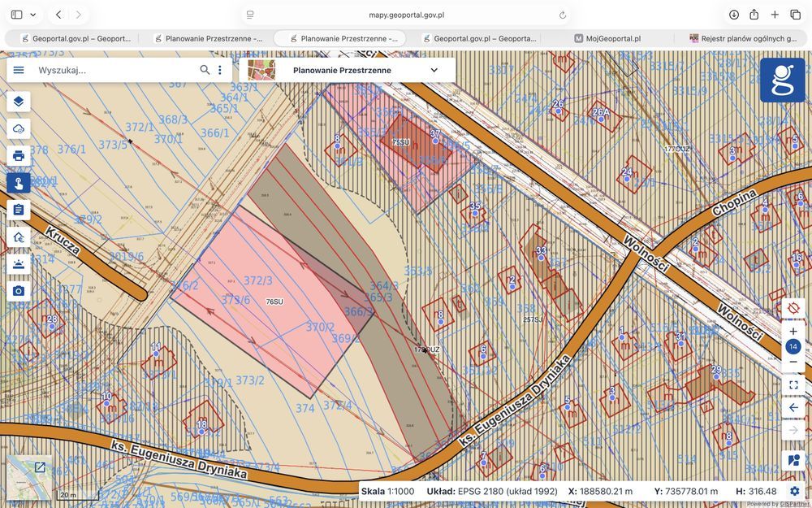The height and width of the screenshot is (508, 812).
Task: Go back in Safari history
Action: (58, 15)
